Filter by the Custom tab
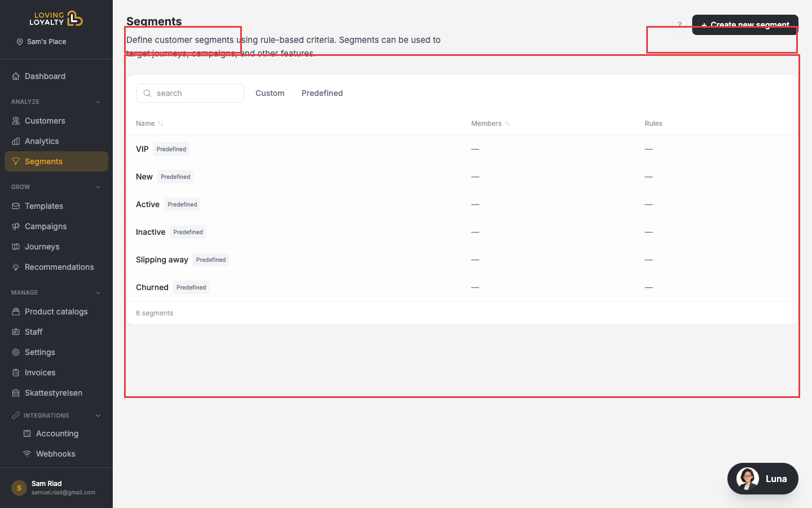Viewport: 812px width, 508px height. (x=270, y=93)
